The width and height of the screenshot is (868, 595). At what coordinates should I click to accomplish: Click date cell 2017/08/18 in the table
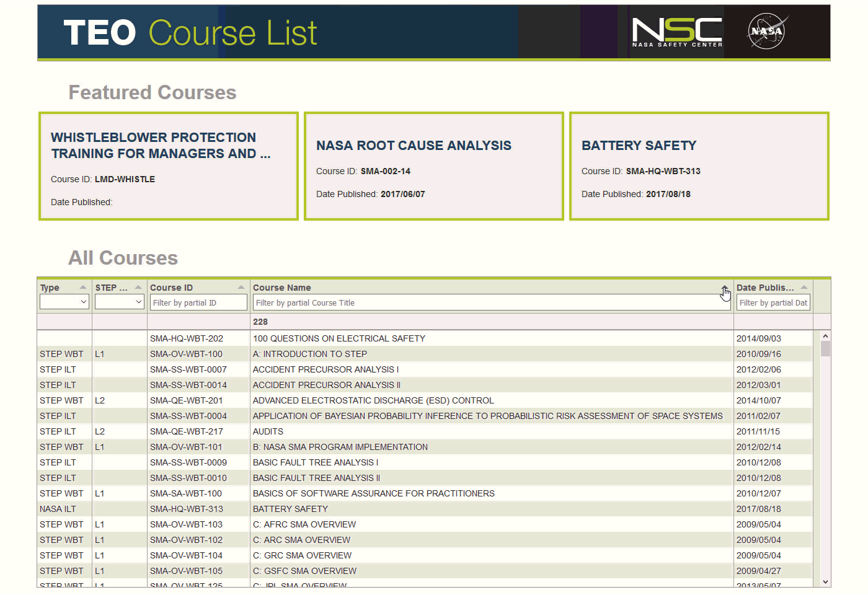click(x=759, y=509)
